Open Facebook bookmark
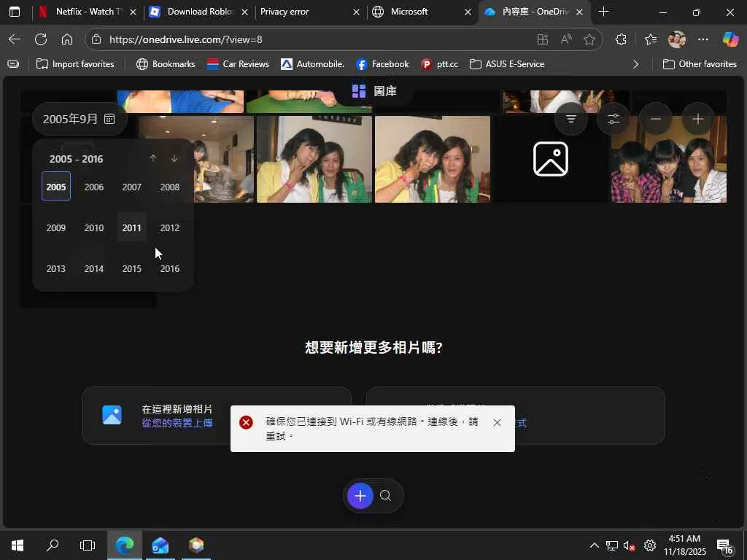Screen dimensions: 747x560 (382, 64)
